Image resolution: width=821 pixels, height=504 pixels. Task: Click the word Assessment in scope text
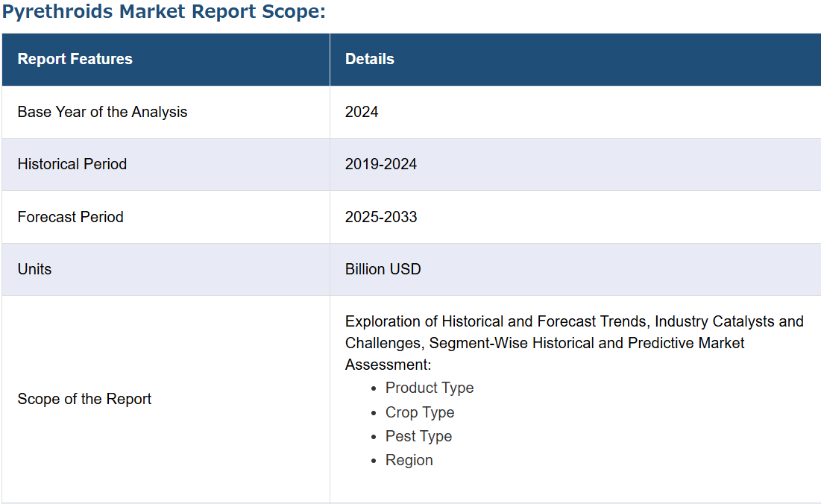pyautogui.click(x=386, y=365)
